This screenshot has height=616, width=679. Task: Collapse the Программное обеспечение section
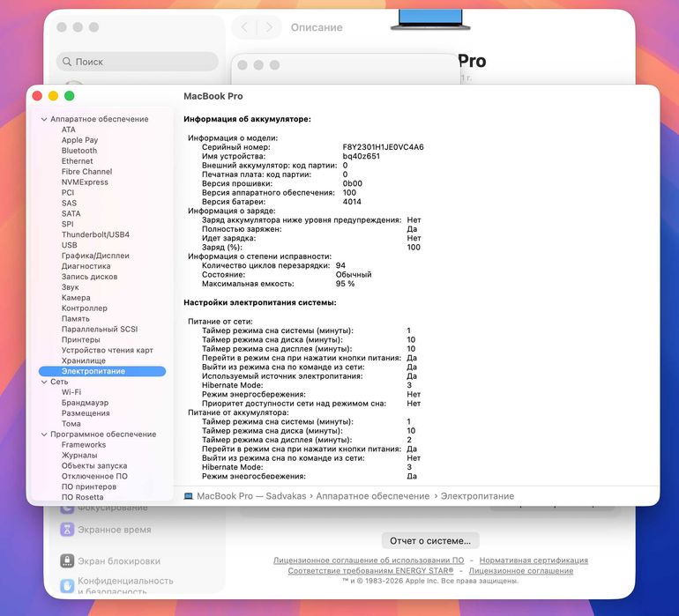tap(44, 434)
